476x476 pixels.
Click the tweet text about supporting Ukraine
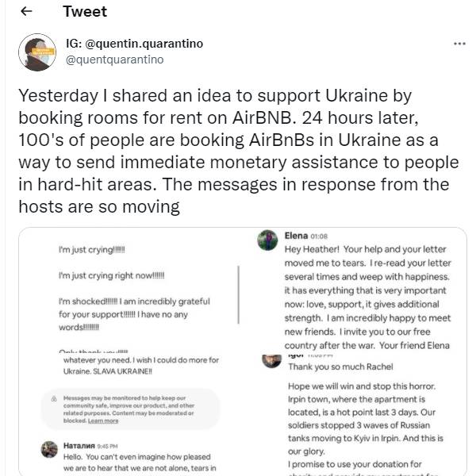tap(238, 151)
